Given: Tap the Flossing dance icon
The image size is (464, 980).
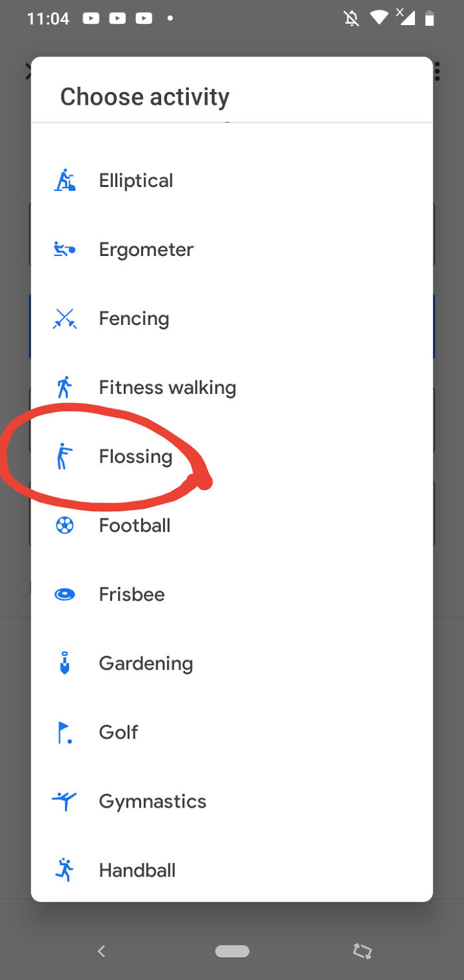Looking at the screenshot, I should click(x=64, y=456).
